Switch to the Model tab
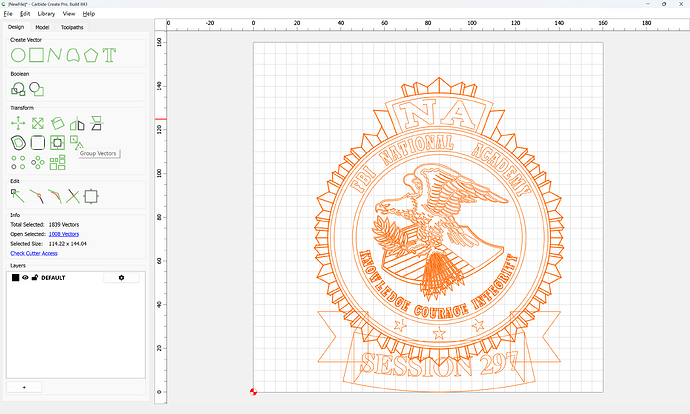 tap(42, 27)
